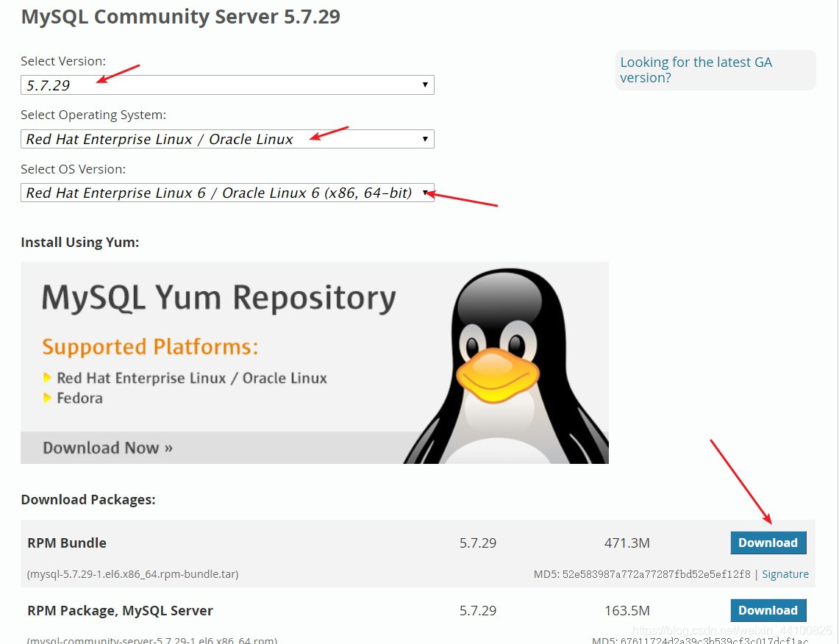This screenshot has height=644, width=839.
Task: Click the 'Install Using Yum:' heading
Action: (x=79, y=243)
